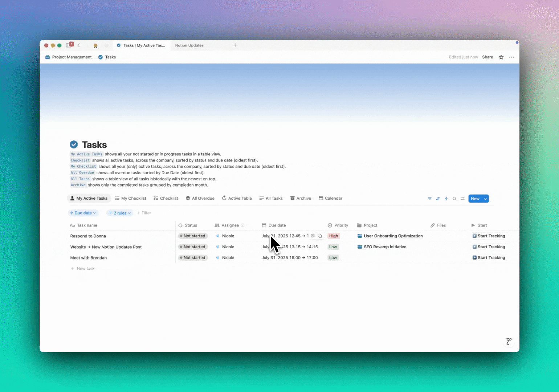Click the Share button

[487, 57]
